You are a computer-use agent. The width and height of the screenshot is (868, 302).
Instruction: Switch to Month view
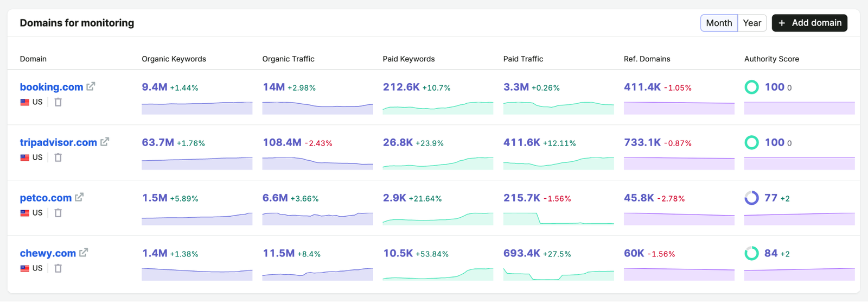(719, 23)
